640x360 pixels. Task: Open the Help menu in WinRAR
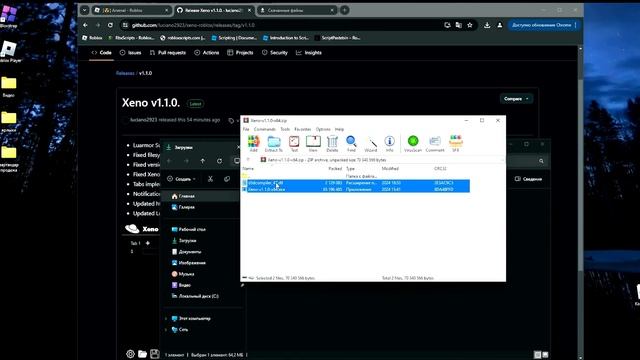(339, 129)
